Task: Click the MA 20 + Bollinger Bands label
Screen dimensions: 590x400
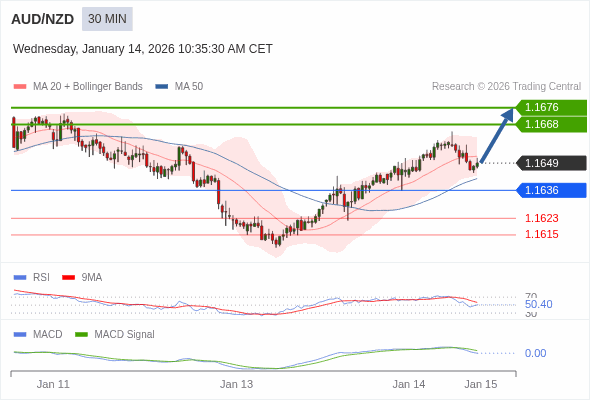Action: click(88, 87)
